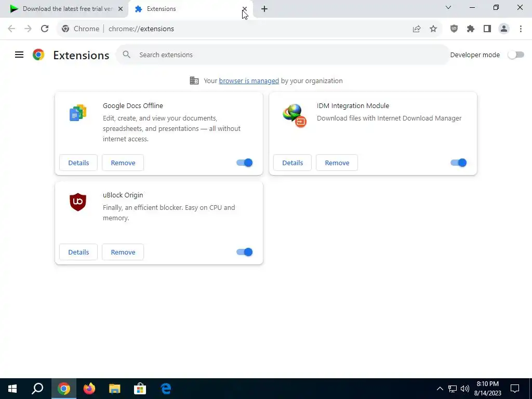Open Details for uBlock Origin
532x399 pixels.
click(x=78, y=252)
